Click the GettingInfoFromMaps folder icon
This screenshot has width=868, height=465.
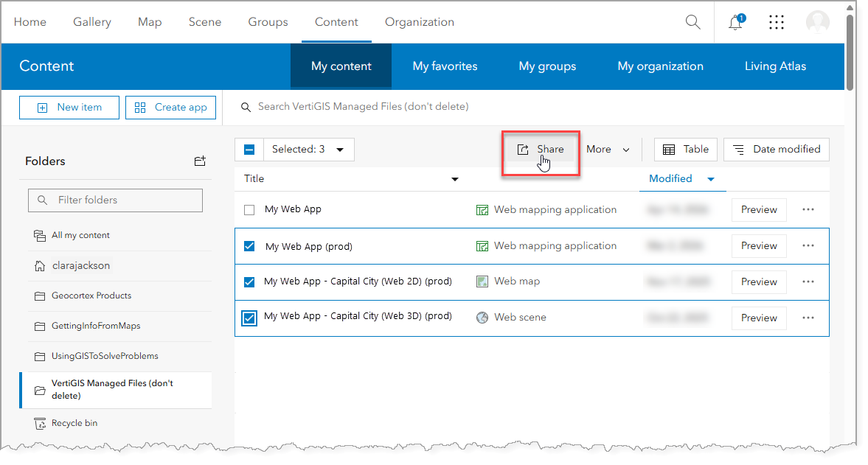[40, 326]
